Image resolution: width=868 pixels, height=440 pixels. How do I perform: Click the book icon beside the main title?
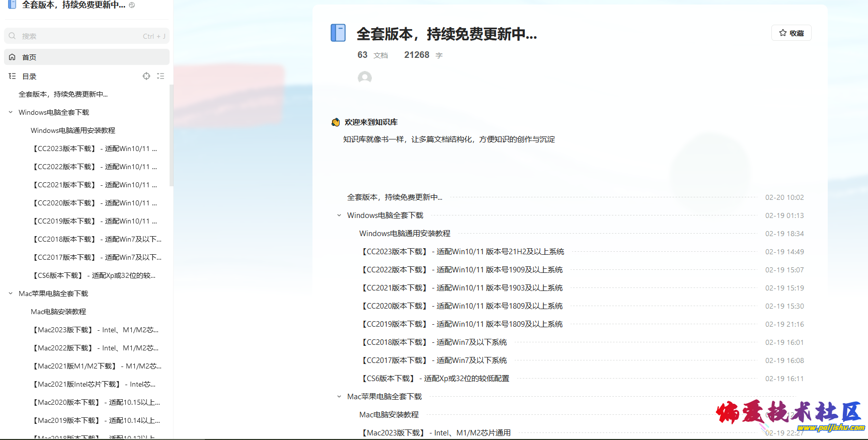pos(338,33)
